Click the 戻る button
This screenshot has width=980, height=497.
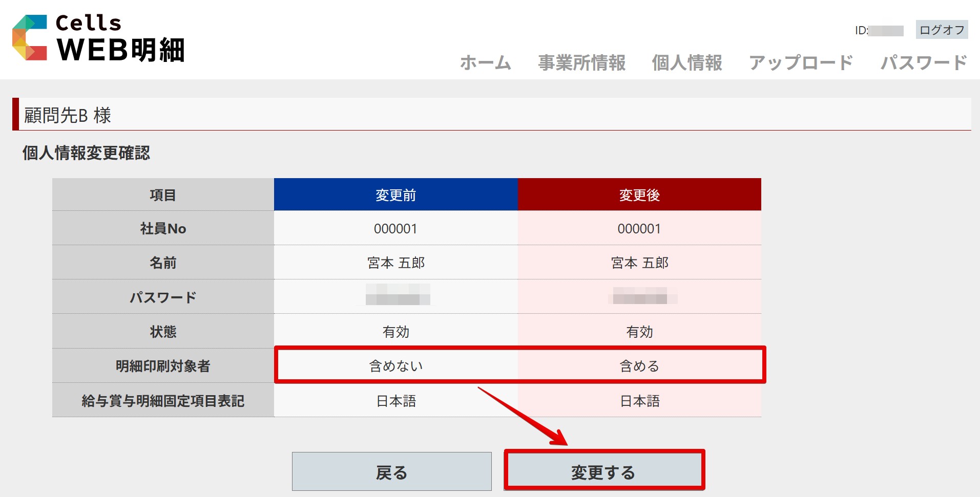tap(391, 471)
